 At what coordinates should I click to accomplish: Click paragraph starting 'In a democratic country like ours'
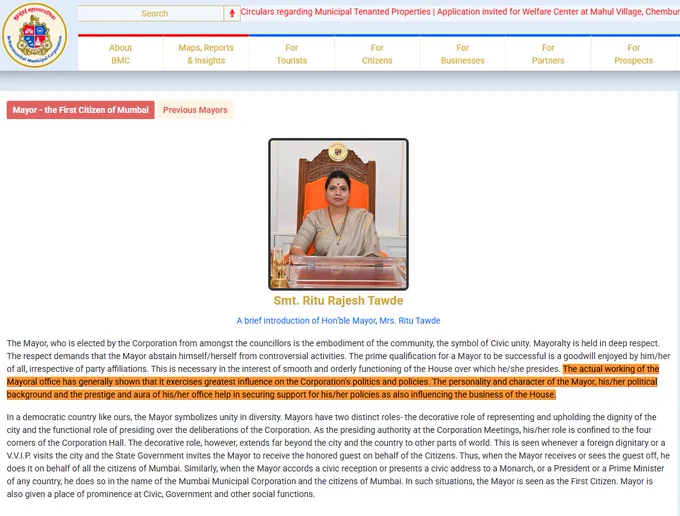tap(338, 455)
